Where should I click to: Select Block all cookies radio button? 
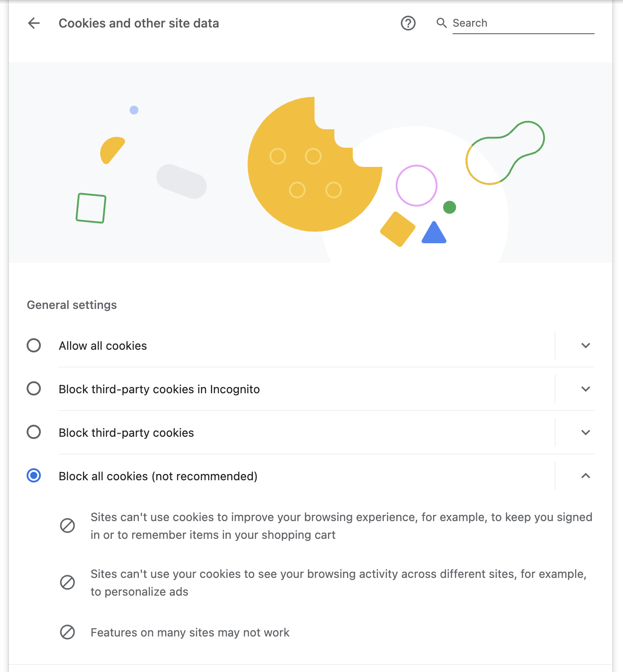coord(34,475)
